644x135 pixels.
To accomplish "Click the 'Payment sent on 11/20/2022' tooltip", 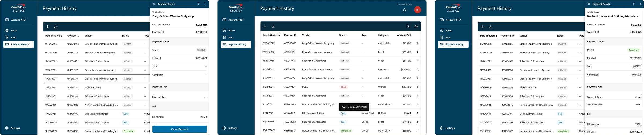I will [354, 107].
